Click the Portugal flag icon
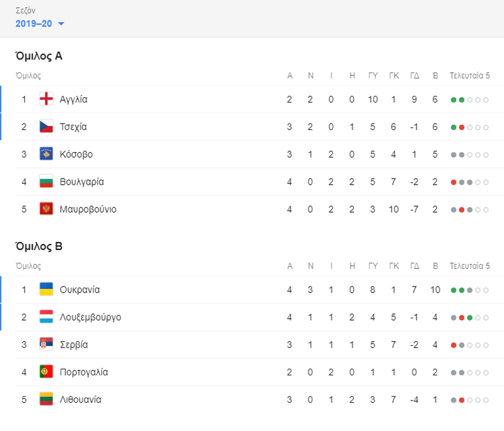 coord(46,372)
